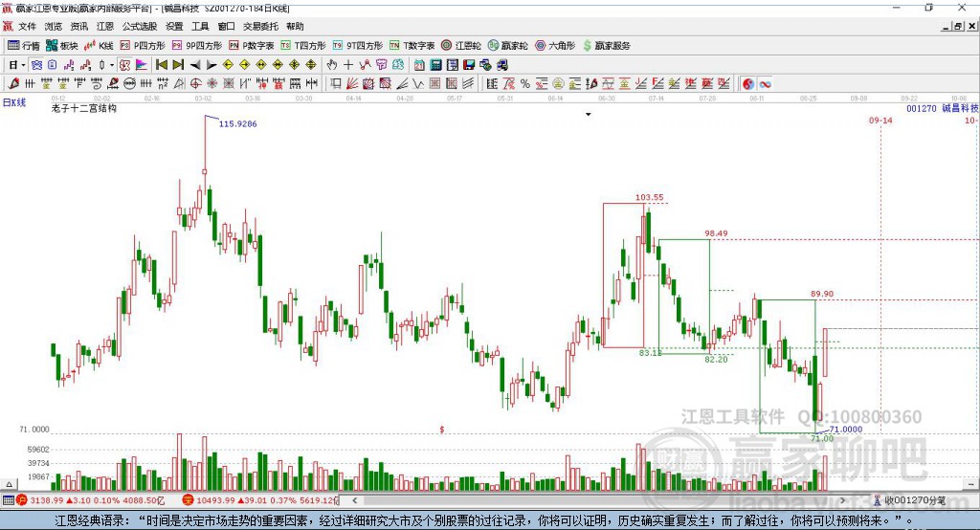
Task: Select the Gann fan lines tool
Action: pos(351,84)
